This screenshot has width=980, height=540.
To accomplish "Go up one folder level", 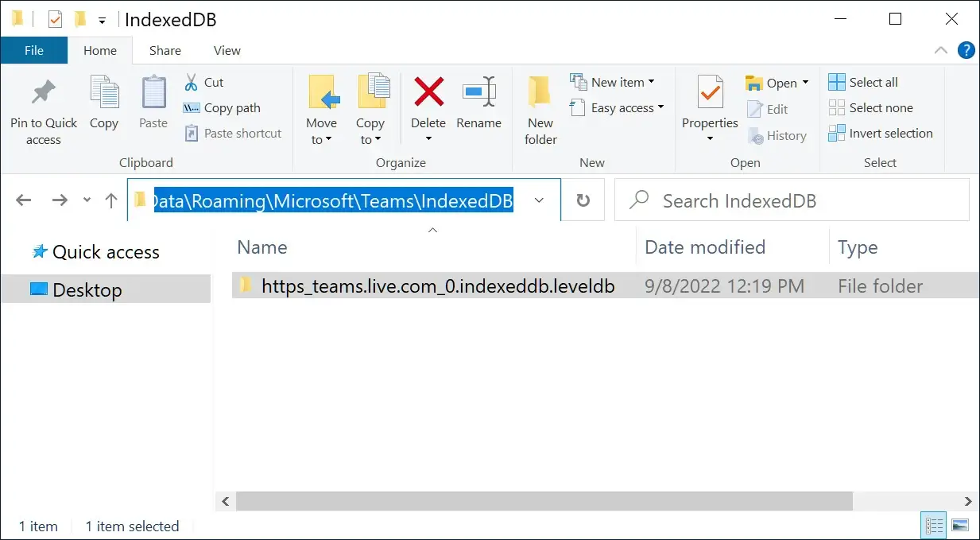I will click(111, 200).
